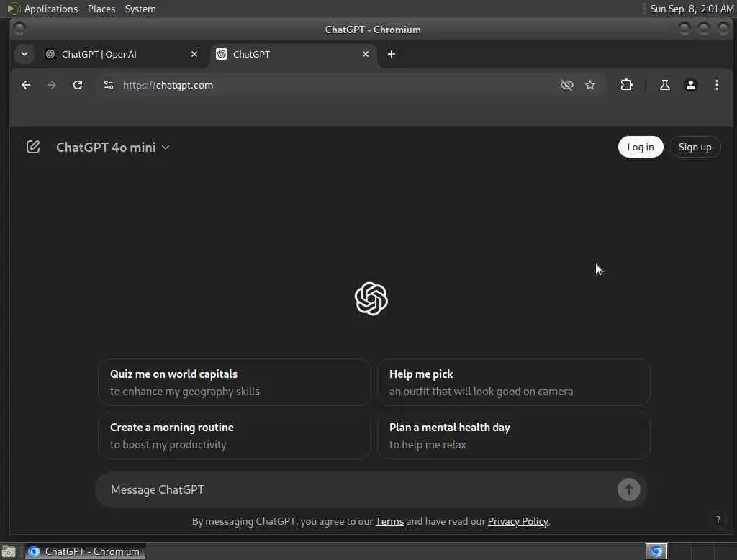
Task: Click the workspace switcher Chromium thumbnail
Action: 656,551
